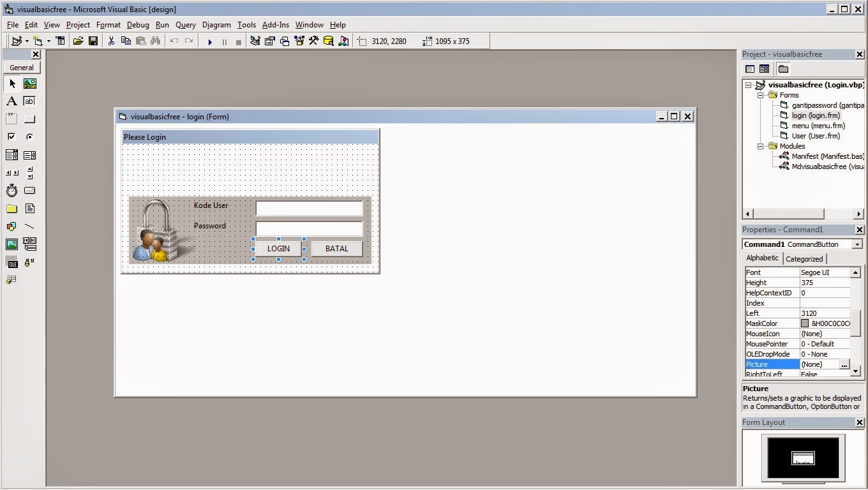Click the BATAL button on the form
The image size is (868, 490).
pyautogui.click(x=337, y=249)
